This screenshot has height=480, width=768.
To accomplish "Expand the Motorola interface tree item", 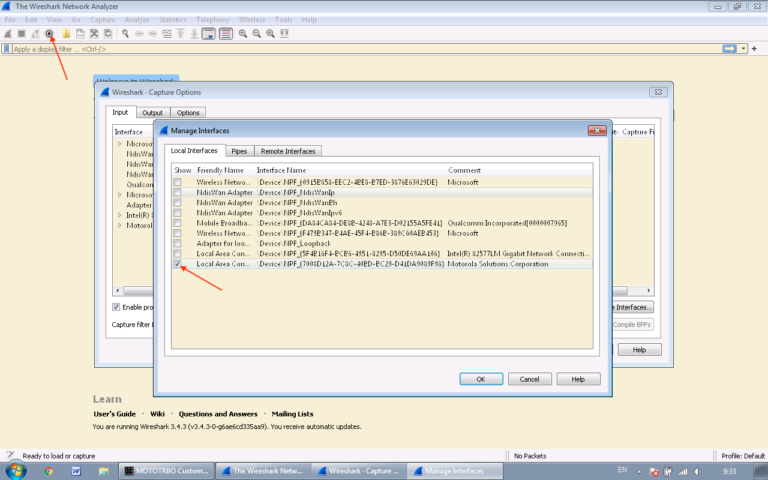I will pyautogui.click(x=120, y=225).
